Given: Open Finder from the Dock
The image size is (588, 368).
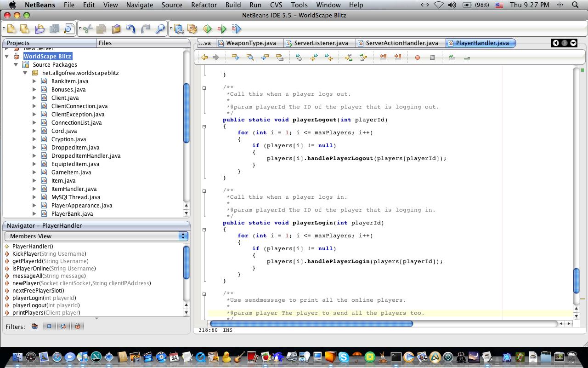Looking at the screenshot, I should coord(17,357).
